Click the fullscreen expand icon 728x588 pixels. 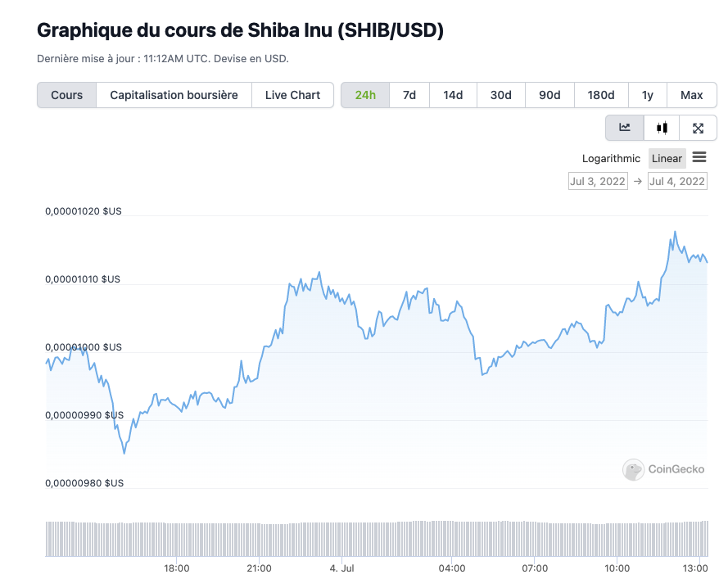pos(698,128)
